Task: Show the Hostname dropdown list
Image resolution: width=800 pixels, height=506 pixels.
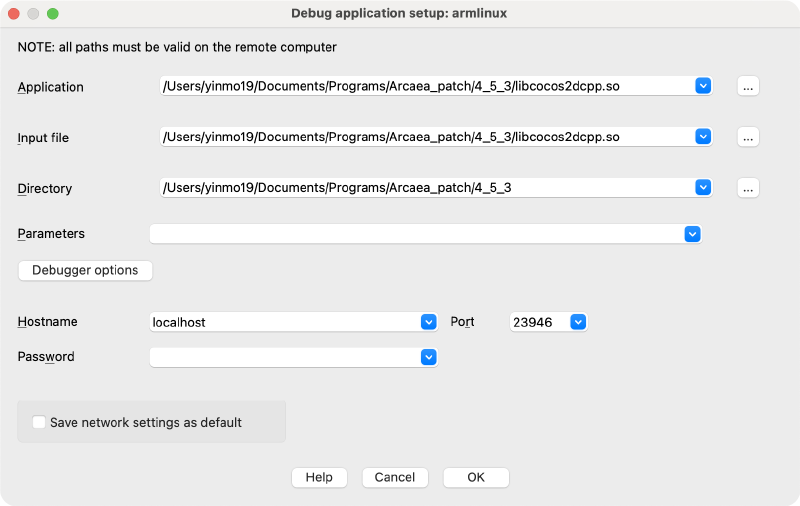Action: pos(429,322)
